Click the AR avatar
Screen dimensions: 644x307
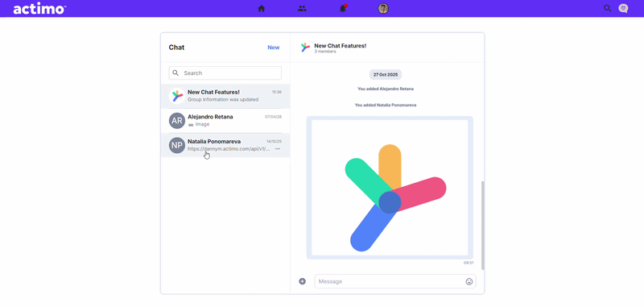pyautogui.click(x=177, y=120)
